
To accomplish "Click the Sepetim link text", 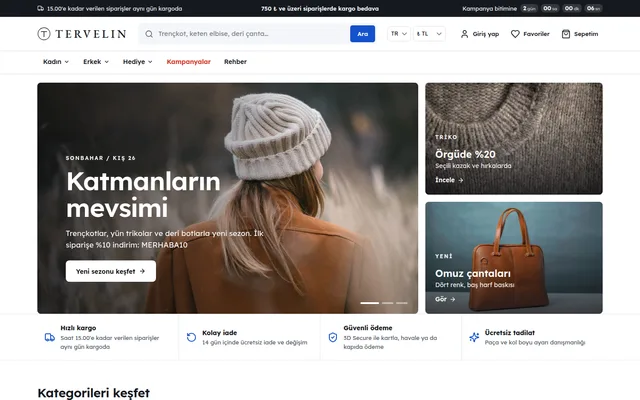I will [586, 34].
